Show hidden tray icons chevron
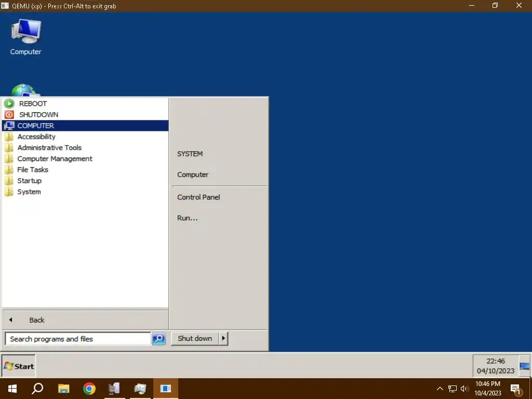This screenshot has width=532, height=399. (x=440, y=389)
